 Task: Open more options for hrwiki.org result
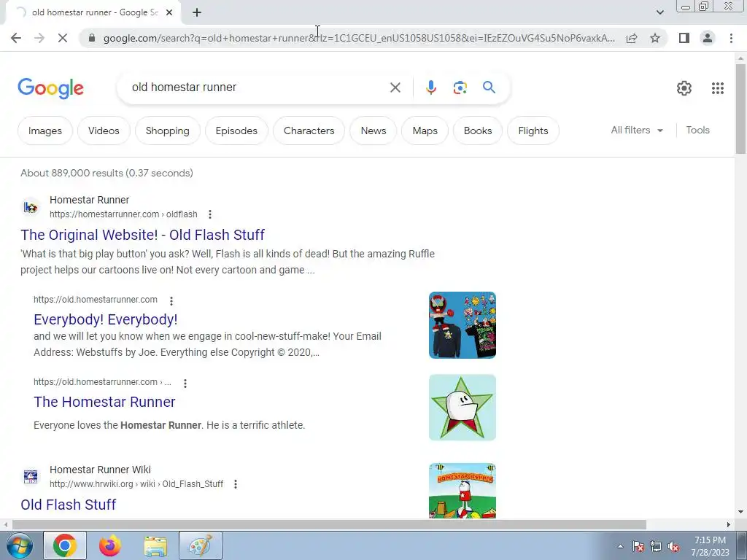(236, 484)
